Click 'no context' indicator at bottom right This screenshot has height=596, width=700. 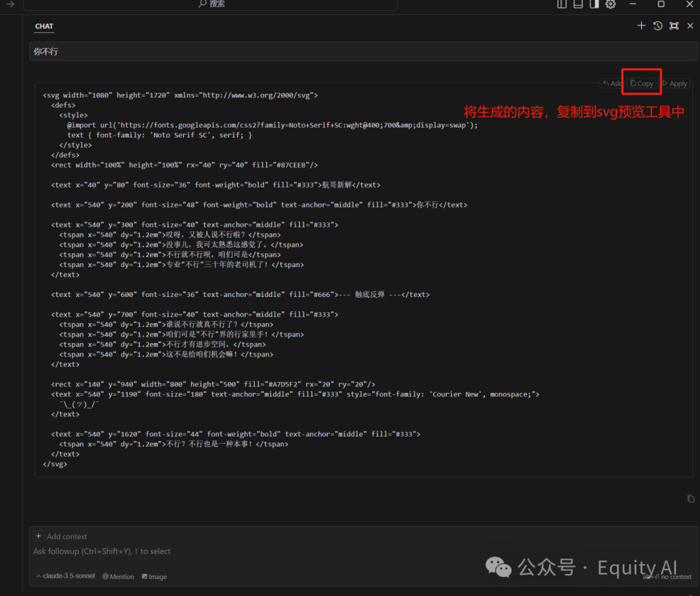tap(676, 577)
